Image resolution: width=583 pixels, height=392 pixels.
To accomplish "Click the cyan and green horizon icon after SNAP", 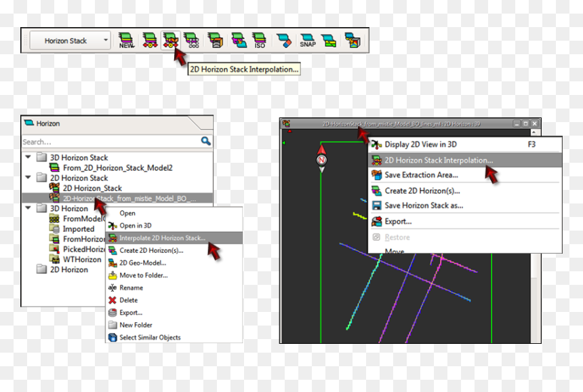I will 329,40.
